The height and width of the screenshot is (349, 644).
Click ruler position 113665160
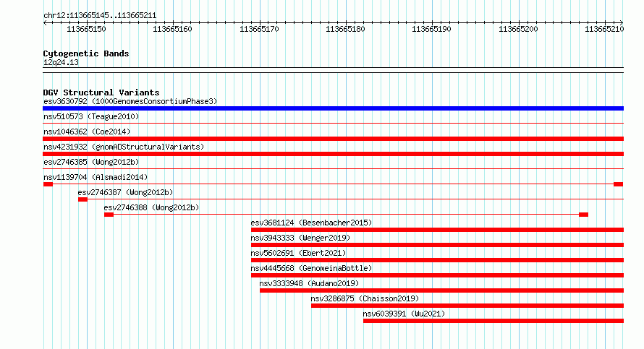[172, 29]
